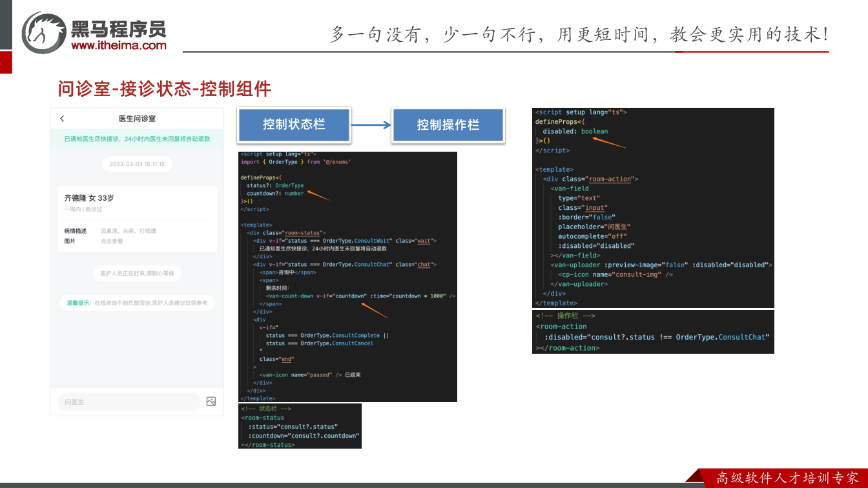Click the 2023-03-03 16:11:15 timestamp
Image resolution: width=868 pixels, height=488 pixels.
point(137,164)
